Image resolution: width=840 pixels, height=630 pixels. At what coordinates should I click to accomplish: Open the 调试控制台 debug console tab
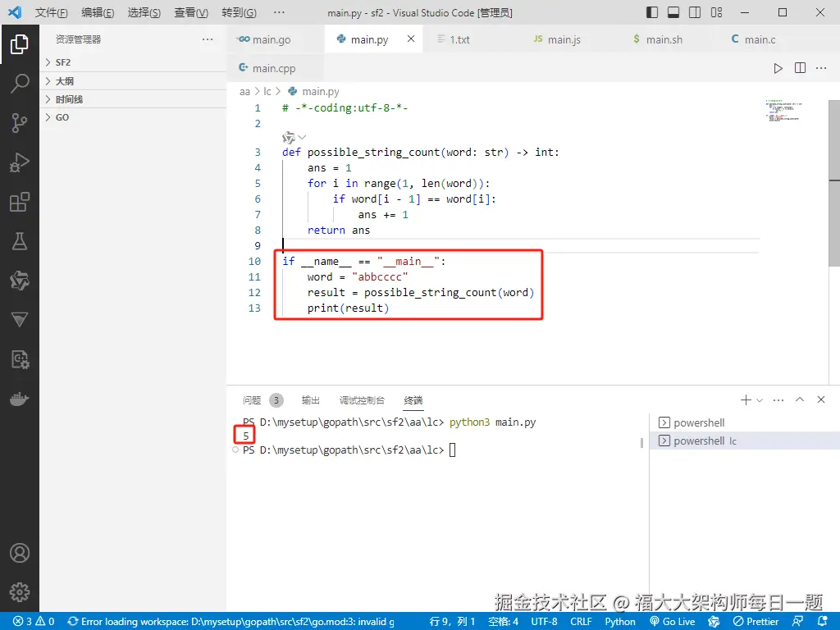click(362, 400)
